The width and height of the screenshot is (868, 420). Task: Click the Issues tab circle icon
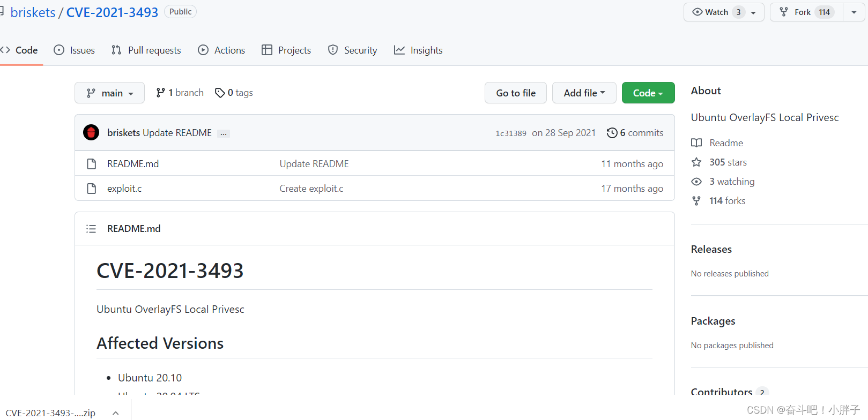pos(59,50)
